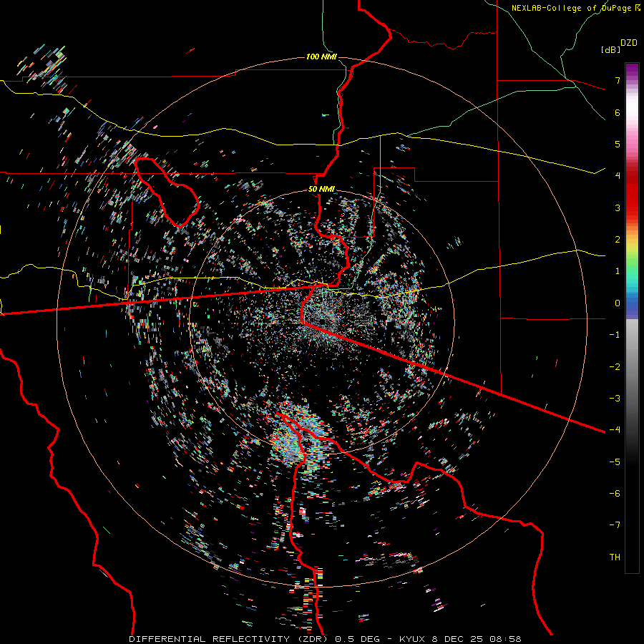Click the 1 dB label on colorbar
The height and width of the screenshot is (644, 644).
[x=618, y=271]
